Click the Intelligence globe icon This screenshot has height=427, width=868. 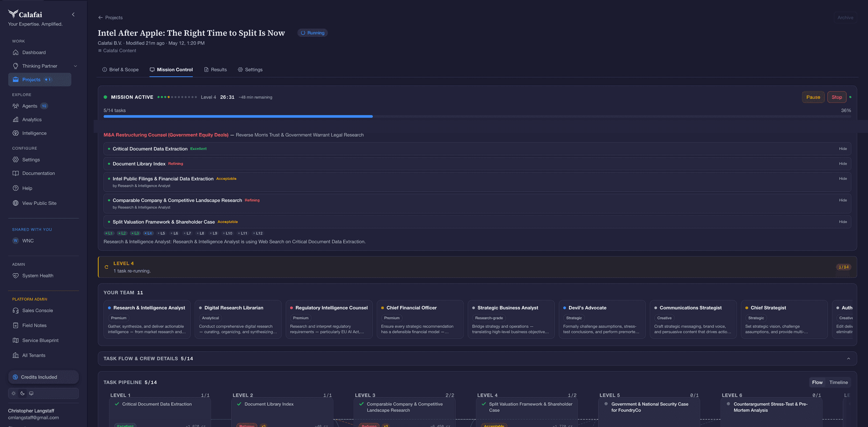pos(16,133)
